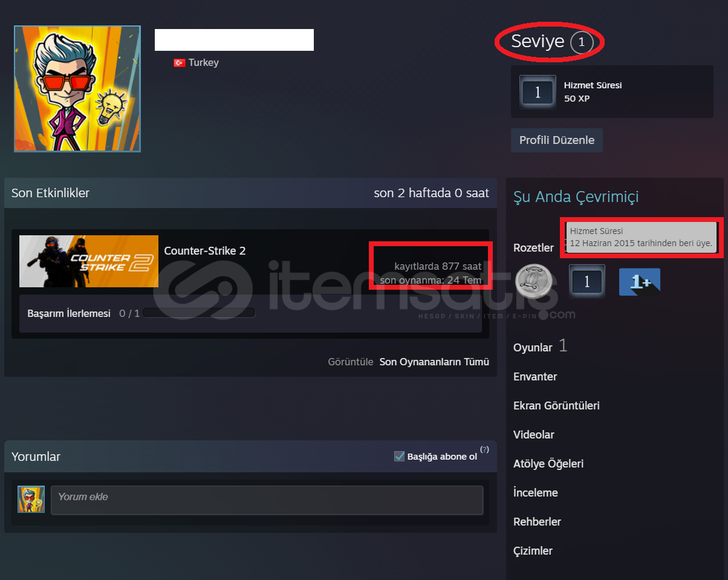Open the large profile avatar picture
Screen dimensions: 728x580
(x=77, y=88)
